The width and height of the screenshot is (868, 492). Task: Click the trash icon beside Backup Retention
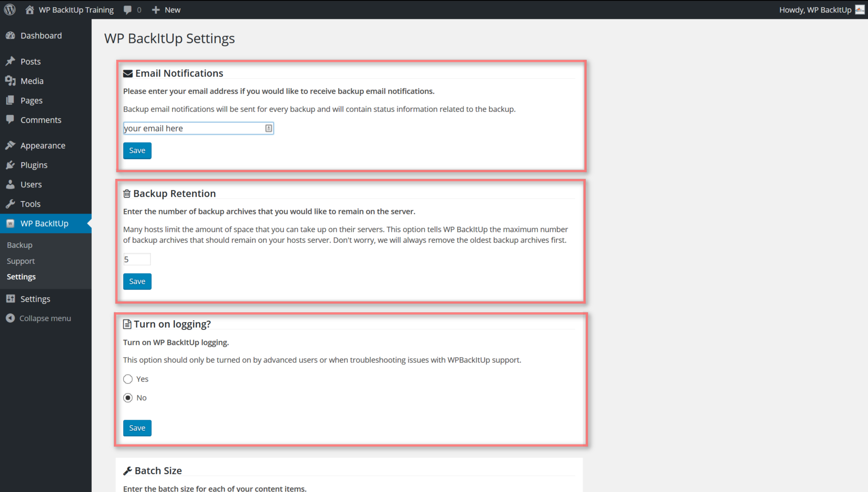tap(127, 194)
